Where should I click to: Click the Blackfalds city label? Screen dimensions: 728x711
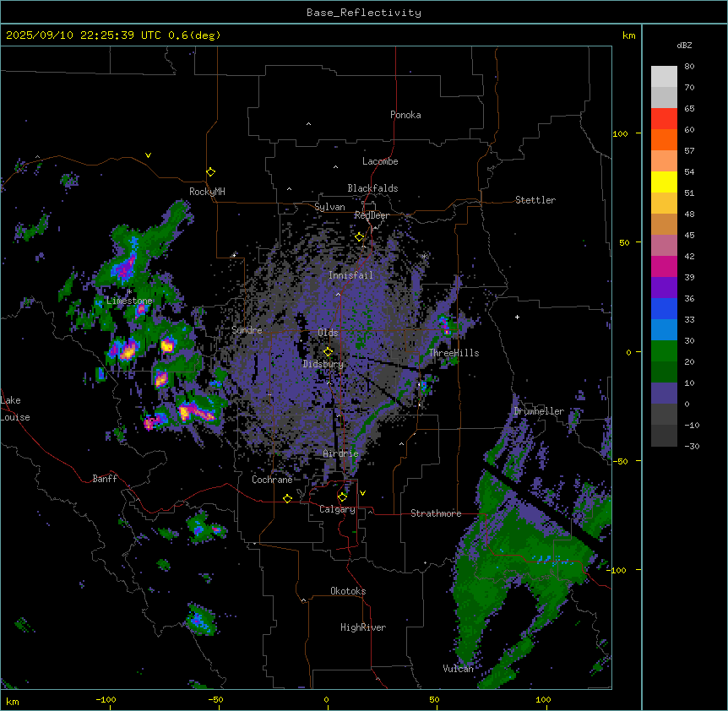[372, 188]
